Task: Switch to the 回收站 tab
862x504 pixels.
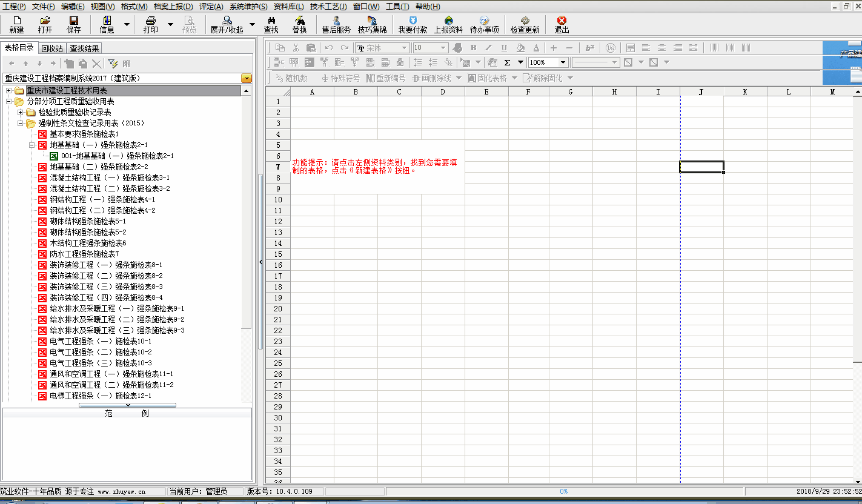Action: (x=52, y=48)
